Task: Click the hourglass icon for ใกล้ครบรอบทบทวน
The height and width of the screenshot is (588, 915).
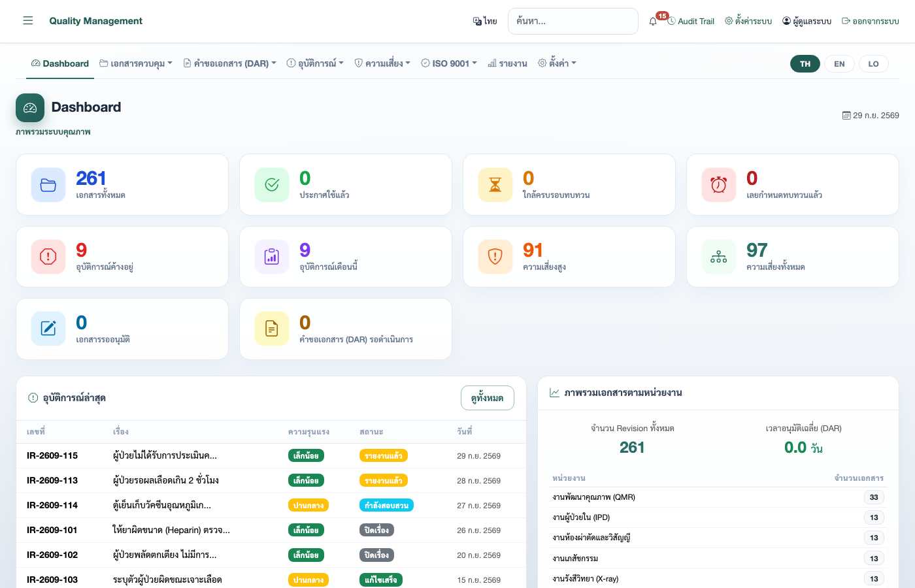Action: pyautogui.click(x=495, y=185)
